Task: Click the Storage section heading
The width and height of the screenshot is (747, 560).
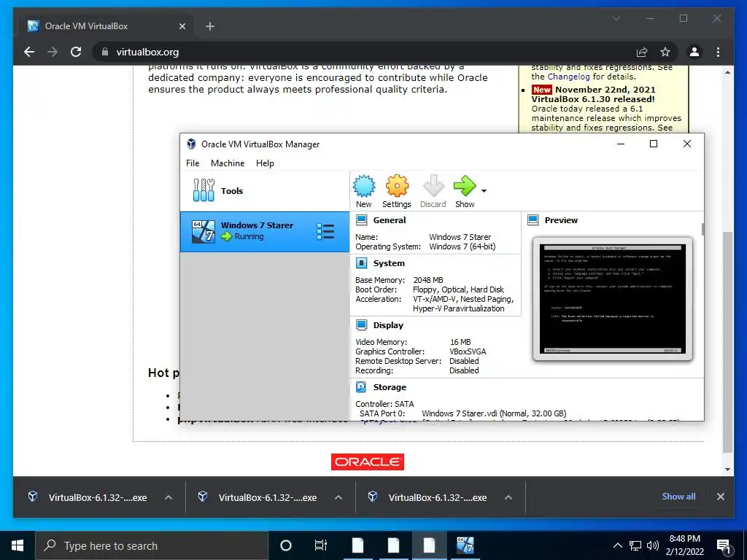Action: click(390, 387)
